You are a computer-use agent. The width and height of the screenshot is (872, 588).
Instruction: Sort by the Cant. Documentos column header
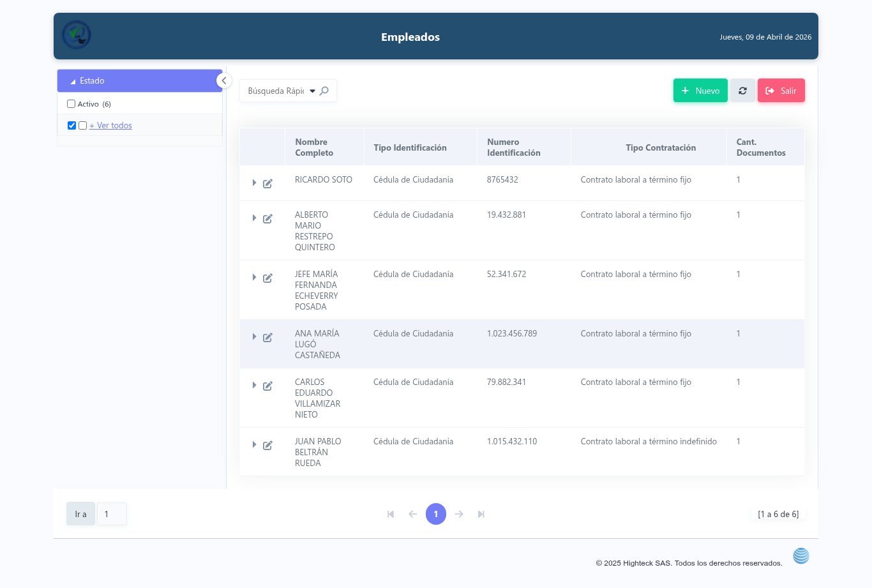pyautogui.click(x=761, y=147)
